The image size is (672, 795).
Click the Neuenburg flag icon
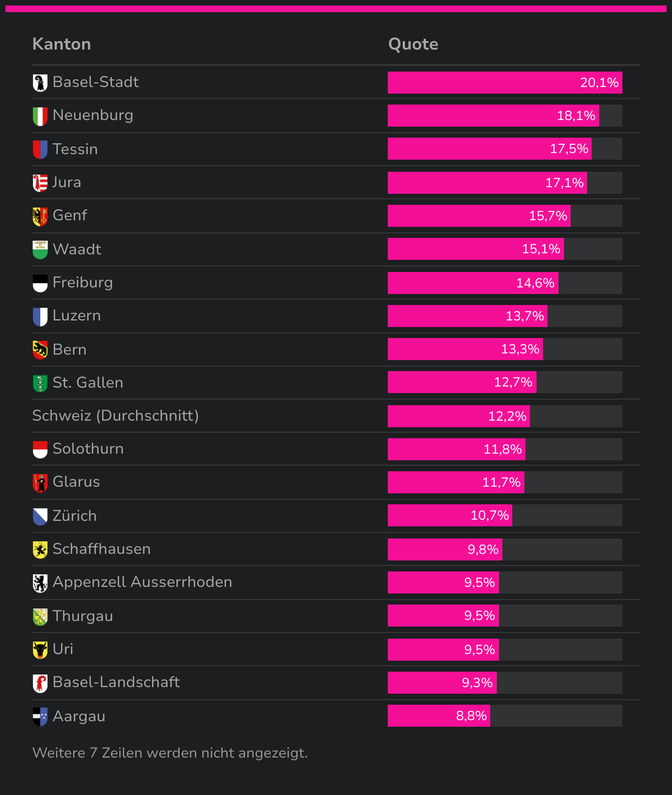(40, 116)
